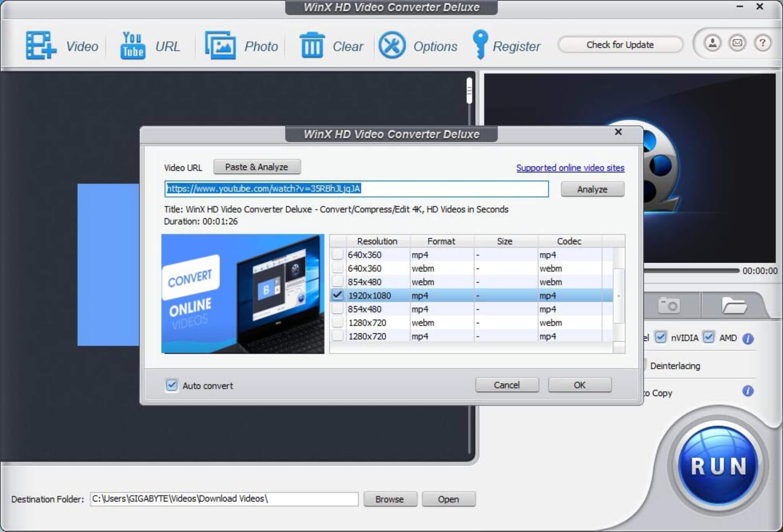
Task: Enable the 1280x720 webm row checkbox
Action: point(338,323)
